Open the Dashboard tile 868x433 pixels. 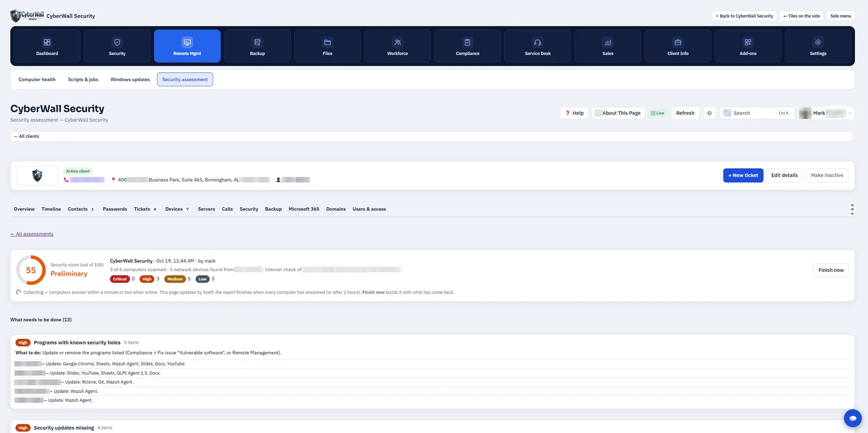[x=47, y=46]
